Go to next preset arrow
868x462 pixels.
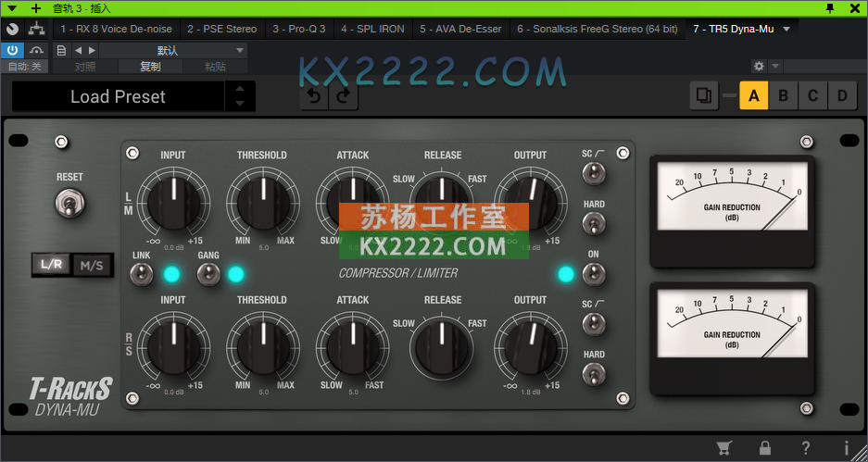92,50
